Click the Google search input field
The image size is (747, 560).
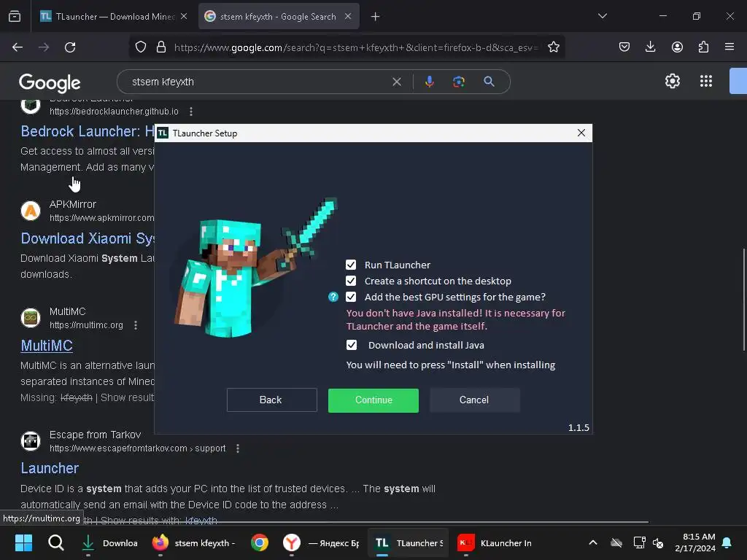click(x=258, y=82)
